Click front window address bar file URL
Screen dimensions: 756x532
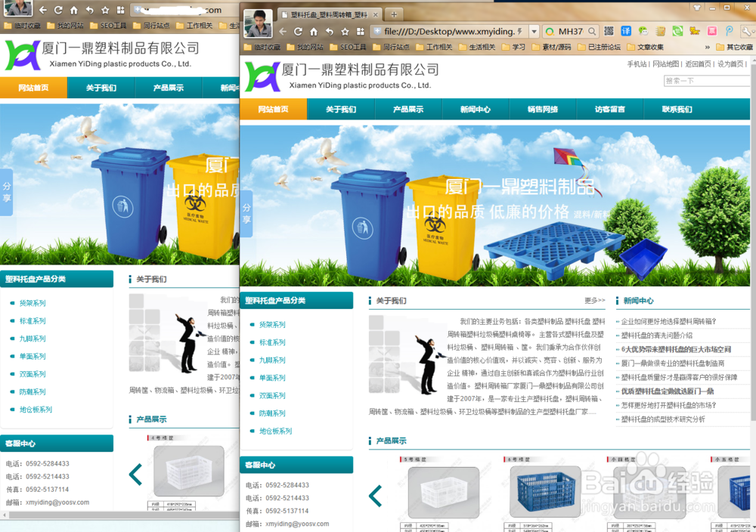[449, 32]
